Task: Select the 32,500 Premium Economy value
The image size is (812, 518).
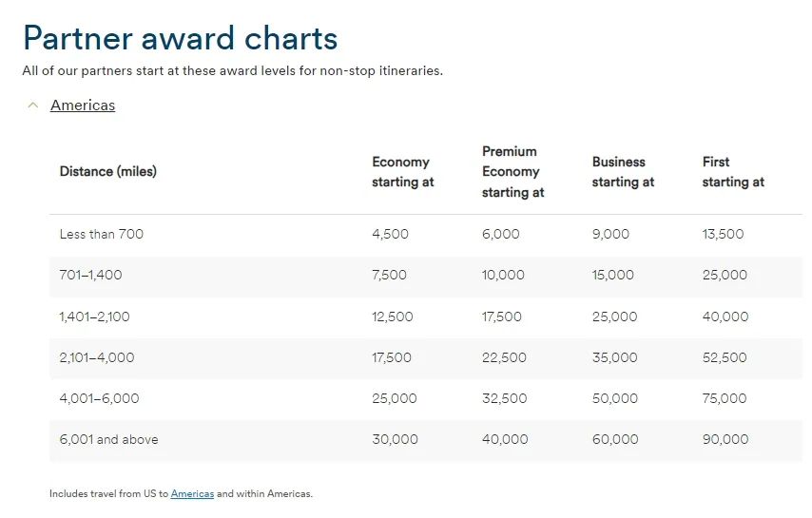Action: click(x=504, y=399)
